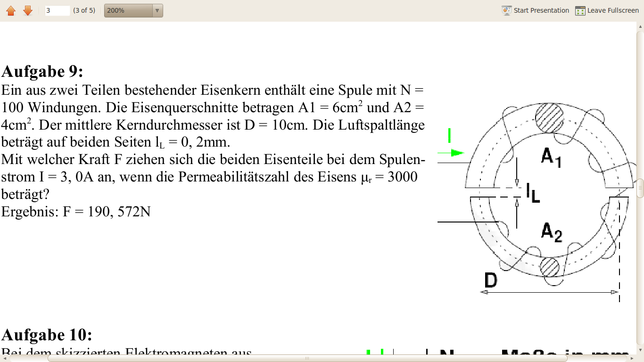Click the upper hatched cross-section circle
644x362 pixels.
pos(550,118)
